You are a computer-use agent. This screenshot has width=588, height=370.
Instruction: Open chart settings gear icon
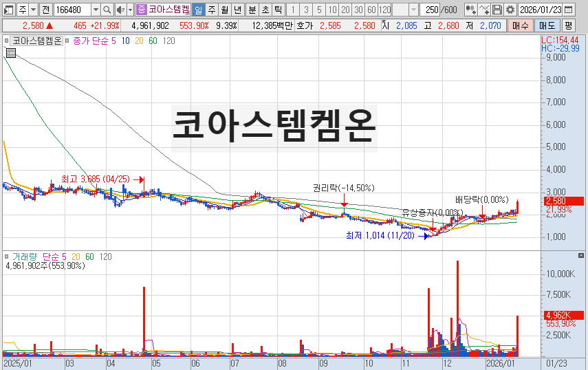(x=510, y=10)
